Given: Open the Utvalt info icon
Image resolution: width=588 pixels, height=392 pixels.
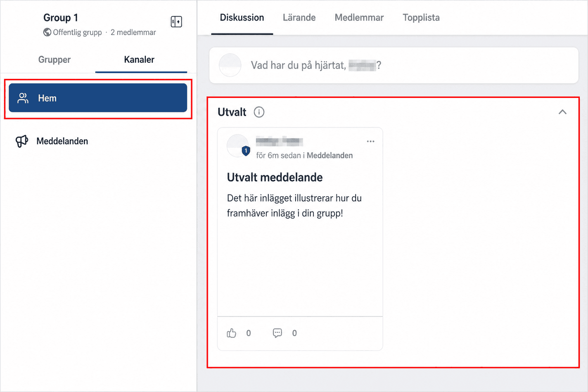Looking at the screenshot, I should tap(259, 112).
